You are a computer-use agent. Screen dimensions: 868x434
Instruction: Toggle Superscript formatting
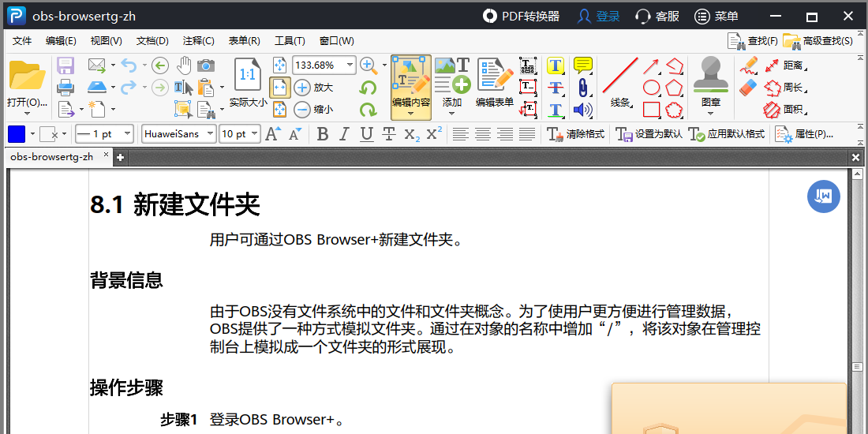point(434,133)
